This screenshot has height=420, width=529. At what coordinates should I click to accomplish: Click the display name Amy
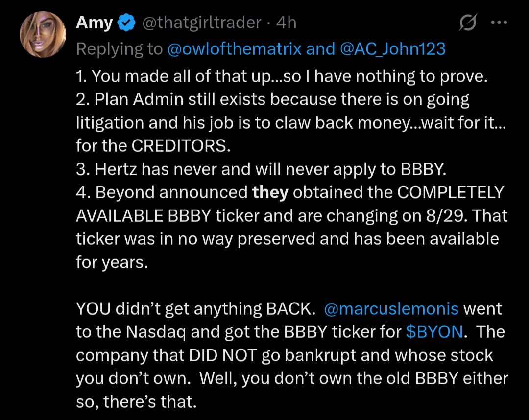[x=94, y=23]
